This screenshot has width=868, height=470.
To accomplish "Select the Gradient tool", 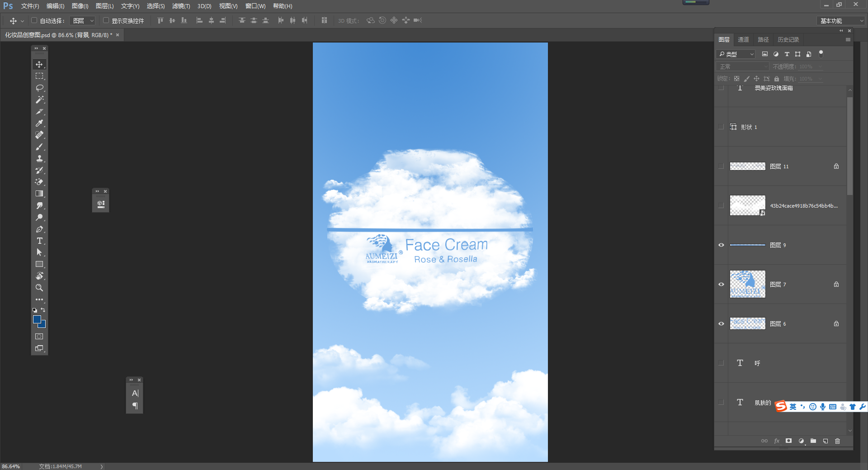I will tap(39, 194).
